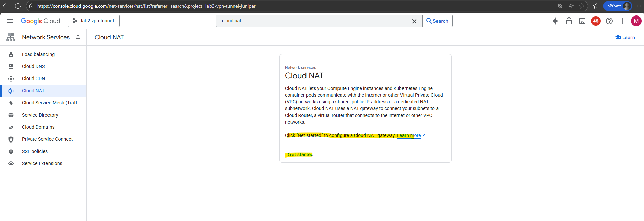Click the search field containing cloud nat
This screenshot has height=221, width=644.
[313, 21]
